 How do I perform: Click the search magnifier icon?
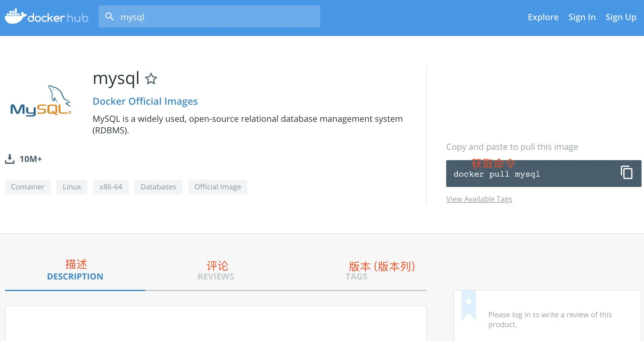tap(110, 16)
